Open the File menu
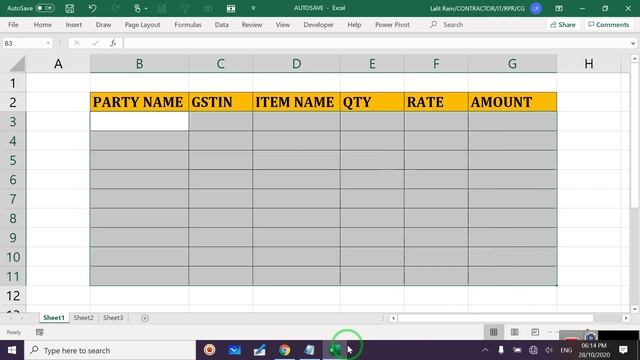The image size is (640, 360). (13, 25)
